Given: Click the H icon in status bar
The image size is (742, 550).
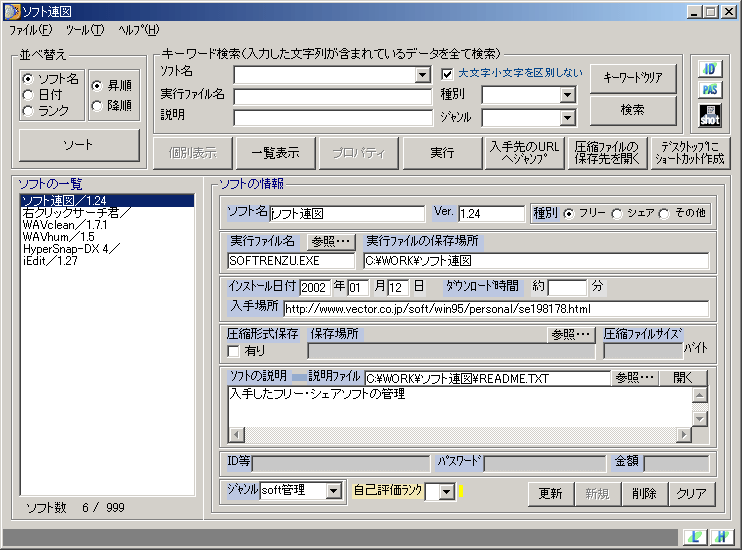Looking at the screenshot, I should [x=722, y=537].
